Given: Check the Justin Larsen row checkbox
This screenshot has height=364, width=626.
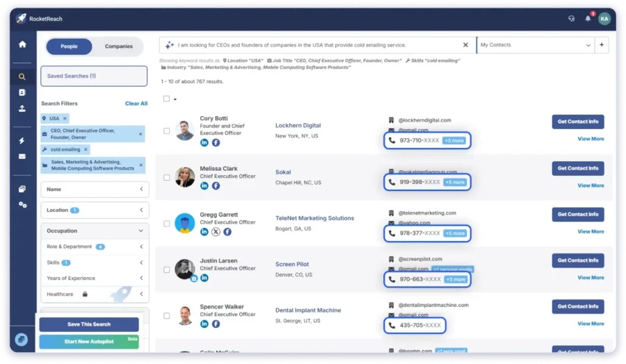Looking at the screenshot, I should [166, 270].
